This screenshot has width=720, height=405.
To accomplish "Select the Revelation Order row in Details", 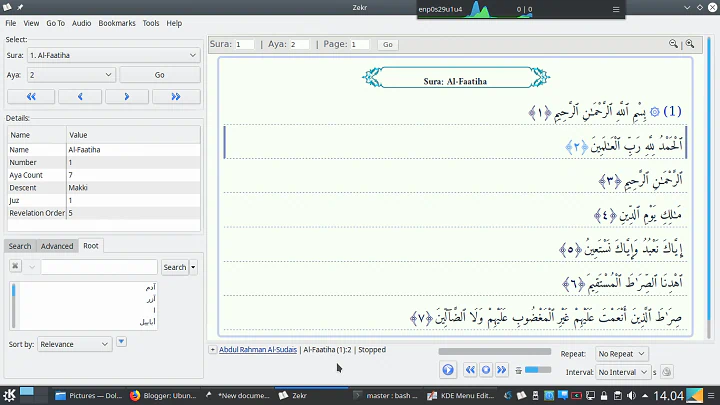I will (104, 213).
